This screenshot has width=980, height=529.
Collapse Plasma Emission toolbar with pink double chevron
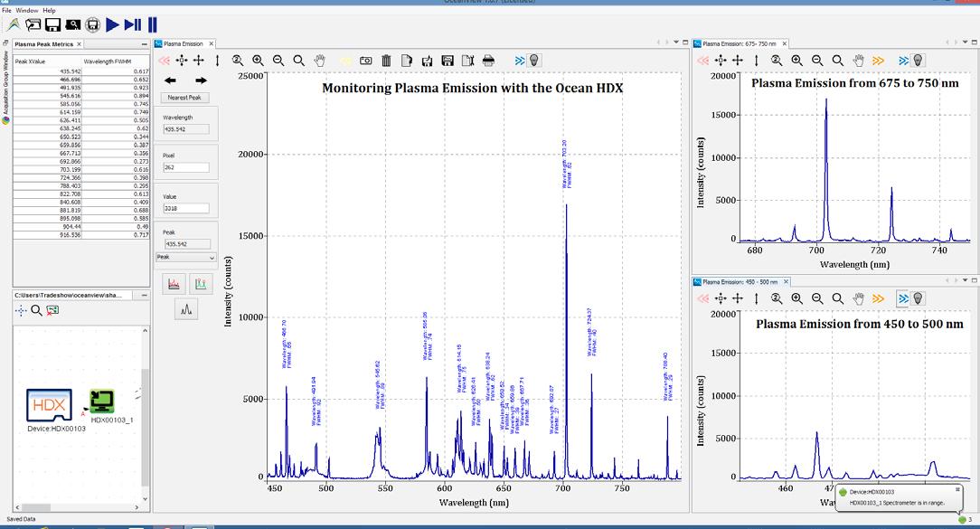click(164, 61)
